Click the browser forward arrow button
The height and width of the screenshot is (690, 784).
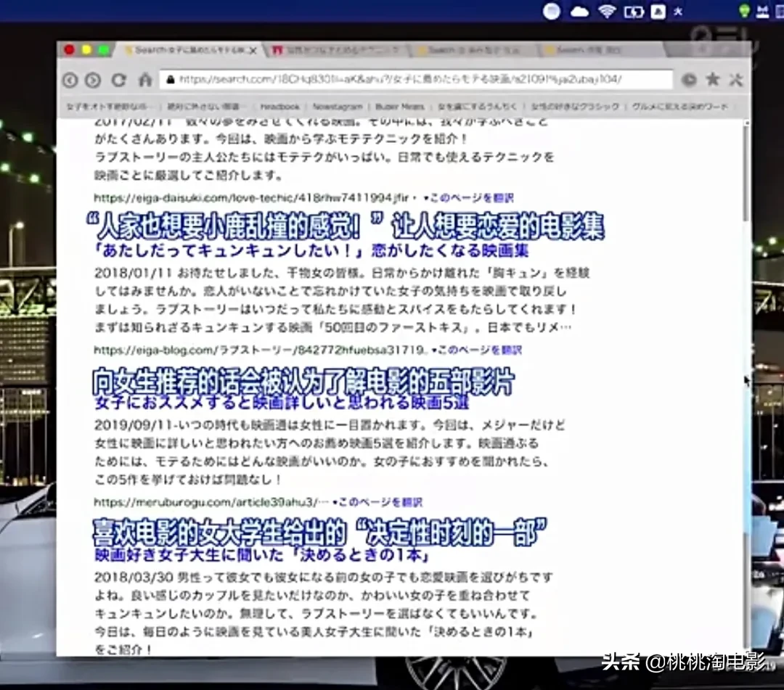(x=93, y=81)
